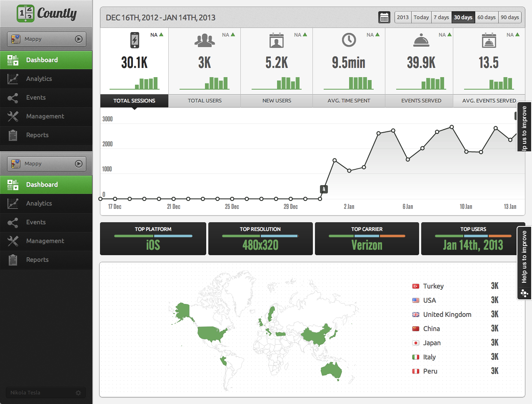Viewport: 532px width, 404px height.
Task: Switch to the Total Users tab
Action: [205, 100]
